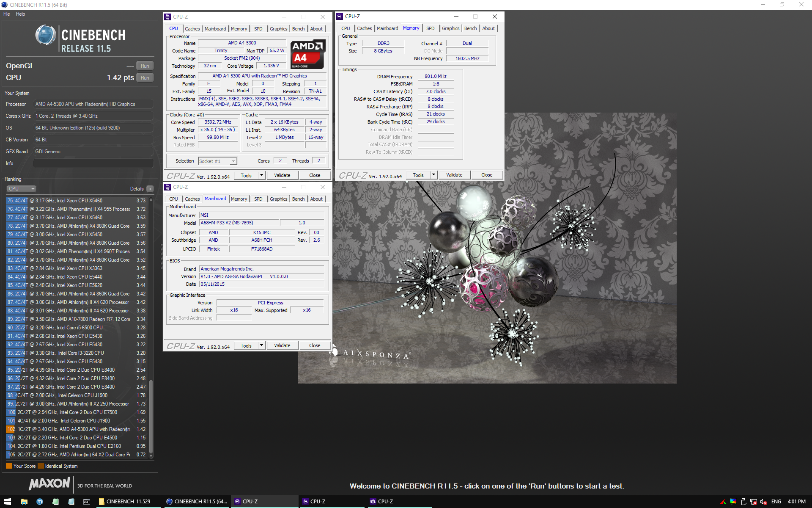Image resolution: width=812 pixels, height=508 pixels.
Task: Click the CPU-Z title icon of CPU window
Action: [167, 17]
